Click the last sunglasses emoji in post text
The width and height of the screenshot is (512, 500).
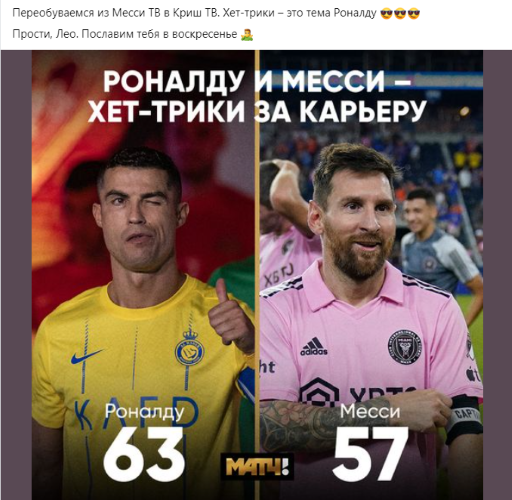414,14
